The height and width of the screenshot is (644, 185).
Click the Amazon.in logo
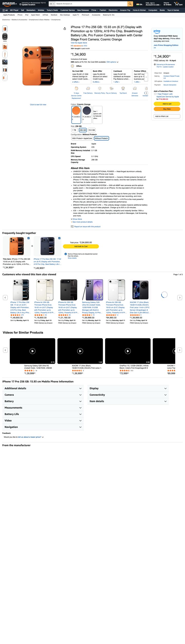click(10, 4)
